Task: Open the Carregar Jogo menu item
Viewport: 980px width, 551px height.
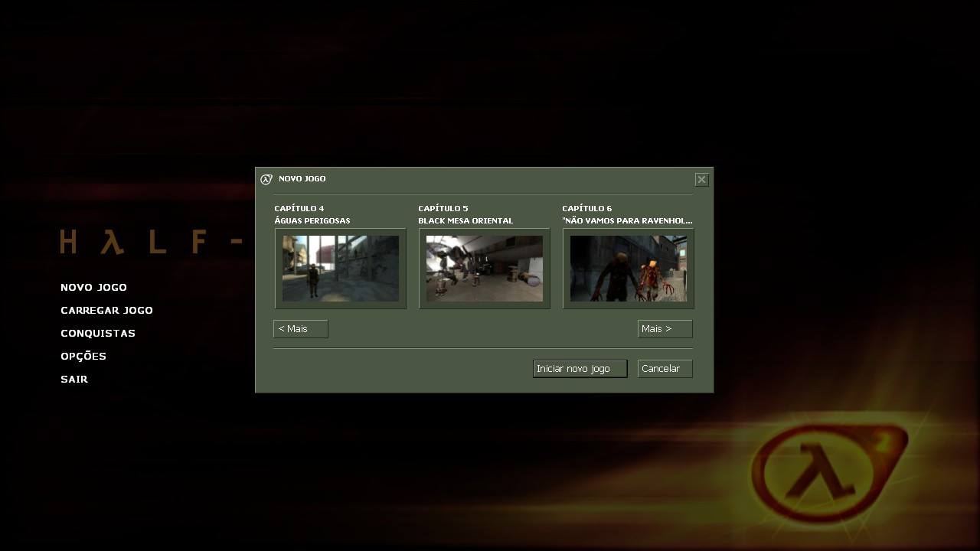Action: [x=106, y=311]
